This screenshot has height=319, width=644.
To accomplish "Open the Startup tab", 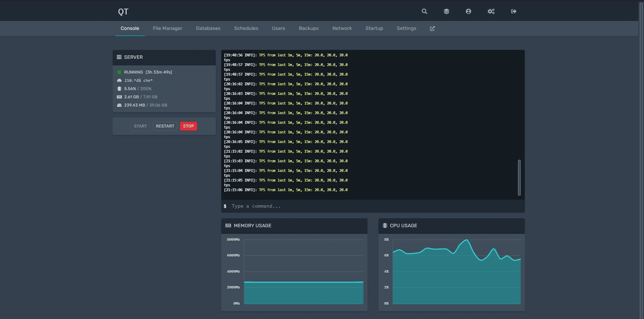I will click(374, 29).
